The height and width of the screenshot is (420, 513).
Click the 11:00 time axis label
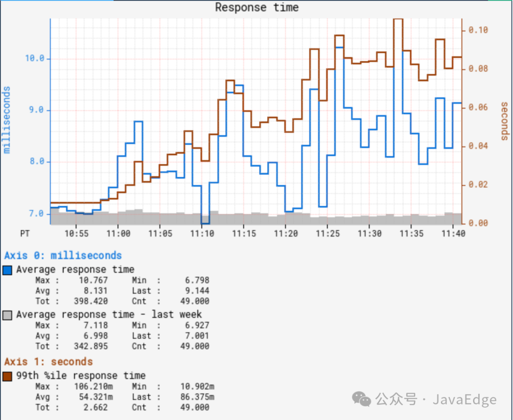pyautogui.click(x=118, y=233)
